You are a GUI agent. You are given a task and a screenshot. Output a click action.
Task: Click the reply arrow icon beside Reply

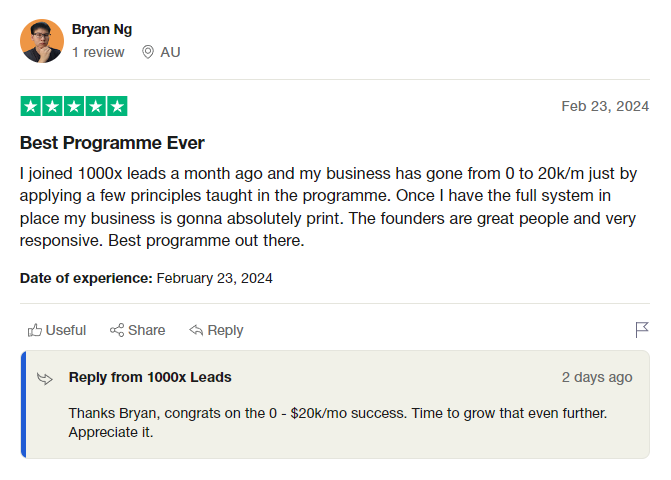point(197,330)
